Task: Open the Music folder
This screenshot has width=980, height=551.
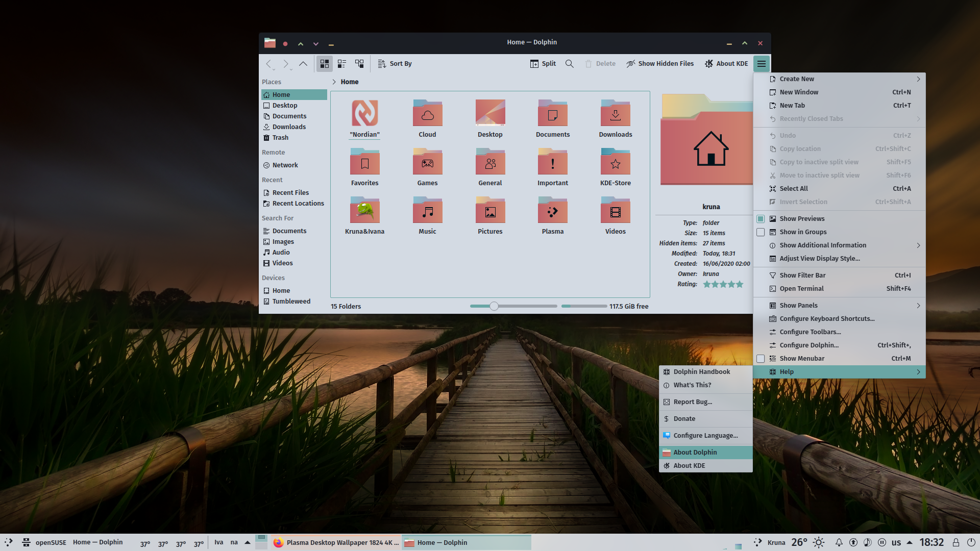Action: pyautogui.click(x=427, y=216)
